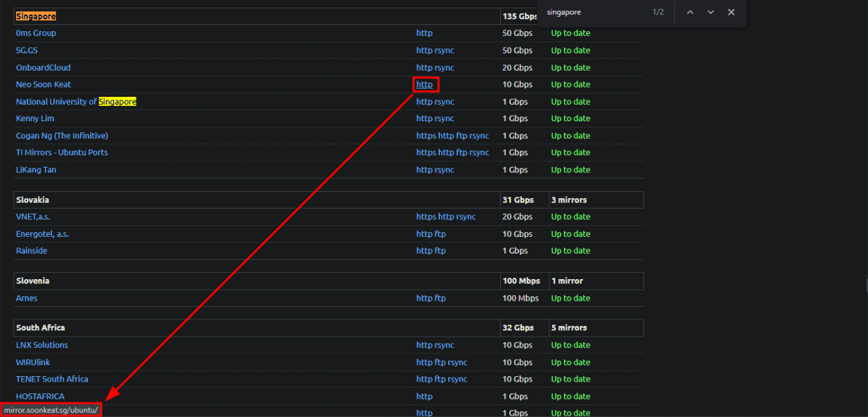Click the OnboardCloud mirror name
This screenshot has width=868, height=417.
(x=43, y=68)
